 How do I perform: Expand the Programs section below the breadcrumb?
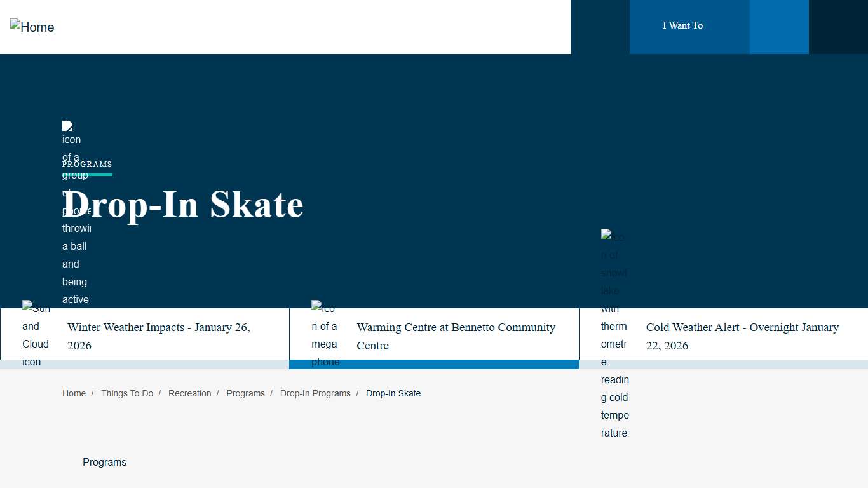(x=105, y=462)
